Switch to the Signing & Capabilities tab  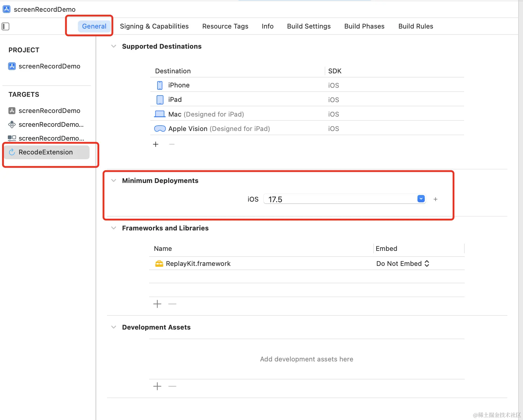154,26
